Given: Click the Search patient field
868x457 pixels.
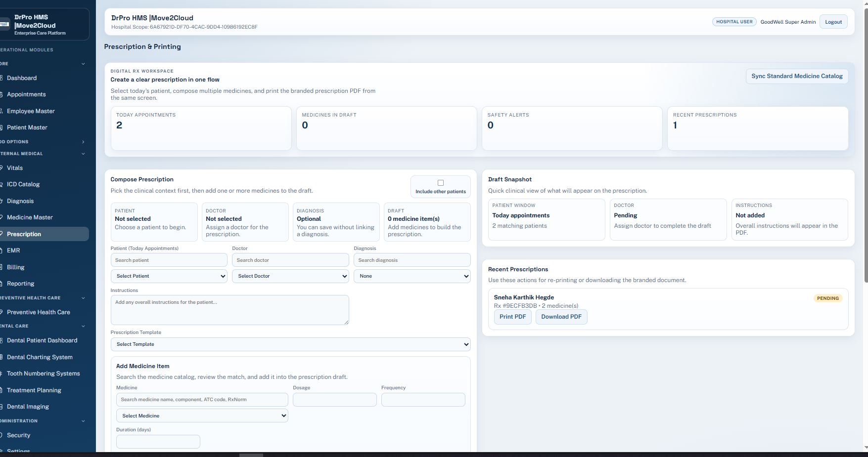Looking at the screenshot, I should tap(169, 260).
